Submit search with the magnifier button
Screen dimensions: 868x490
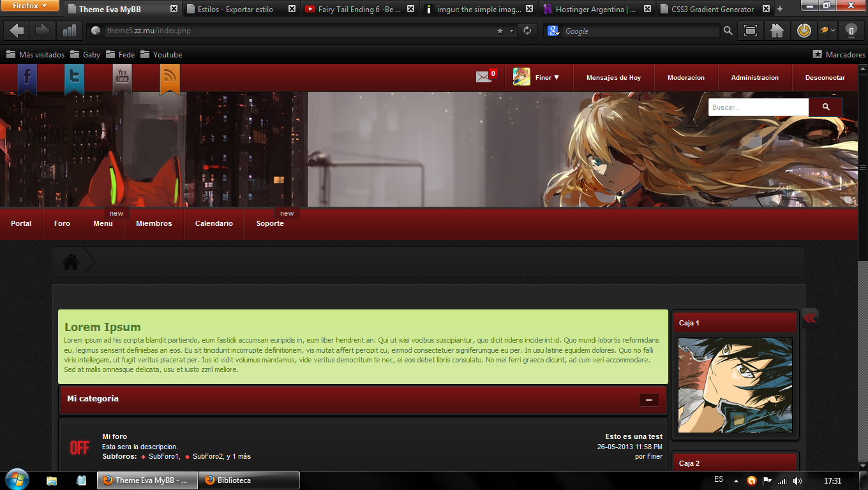[x=826, y=107]
